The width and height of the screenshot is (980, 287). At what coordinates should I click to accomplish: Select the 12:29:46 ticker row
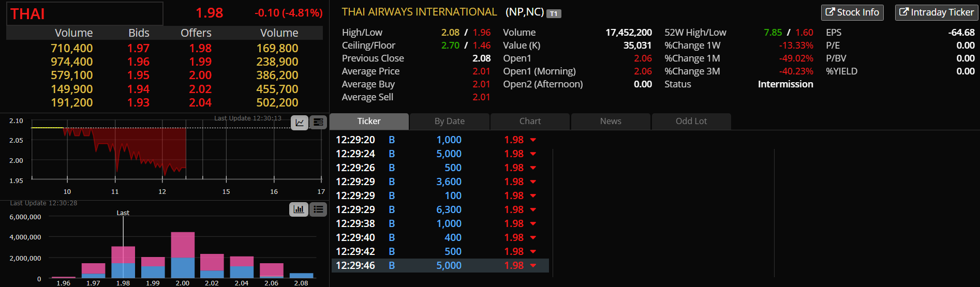(x=440, y=266)
